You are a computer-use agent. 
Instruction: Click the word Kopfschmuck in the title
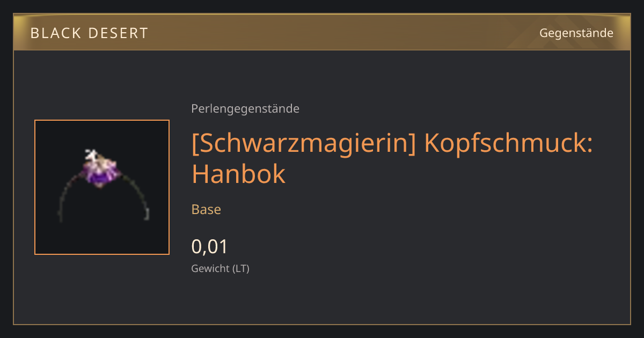click(508, 143)
